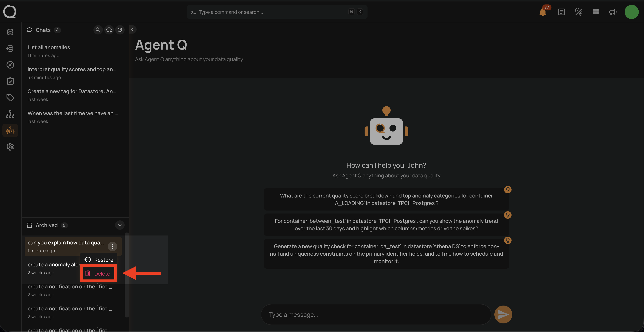
Task: Collapse the Archived section chevron
Action: (120, 225)
